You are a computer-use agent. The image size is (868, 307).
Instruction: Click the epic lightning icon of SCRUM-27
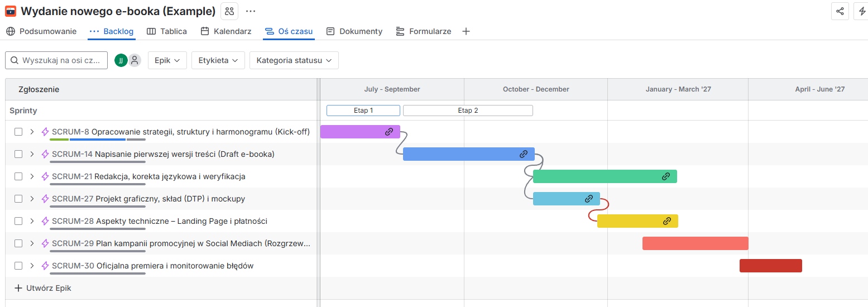(45, 199)
